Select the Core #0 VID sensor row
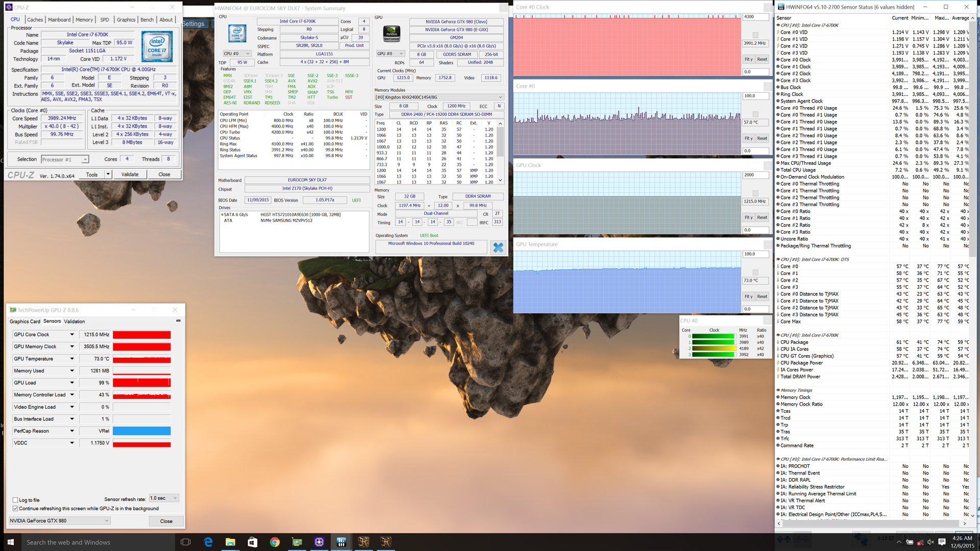 (873, 32)
